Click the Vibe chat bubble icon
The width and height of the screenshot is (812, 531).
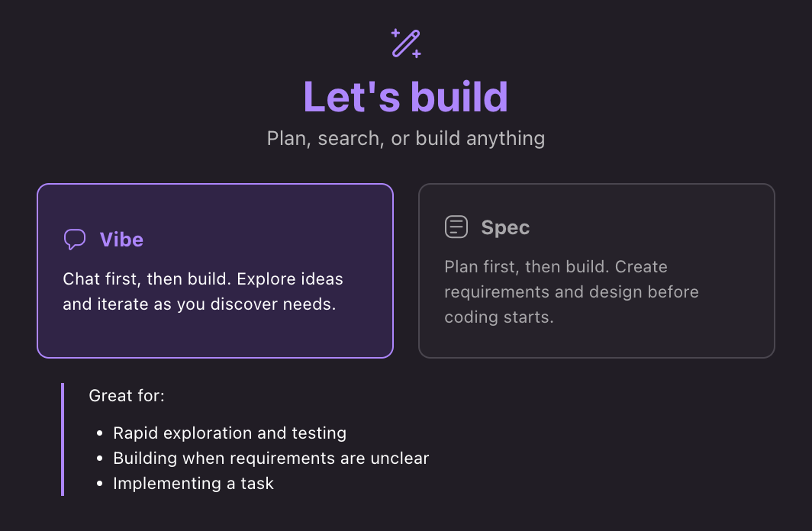pyautogui.click(x=74, y=240)
